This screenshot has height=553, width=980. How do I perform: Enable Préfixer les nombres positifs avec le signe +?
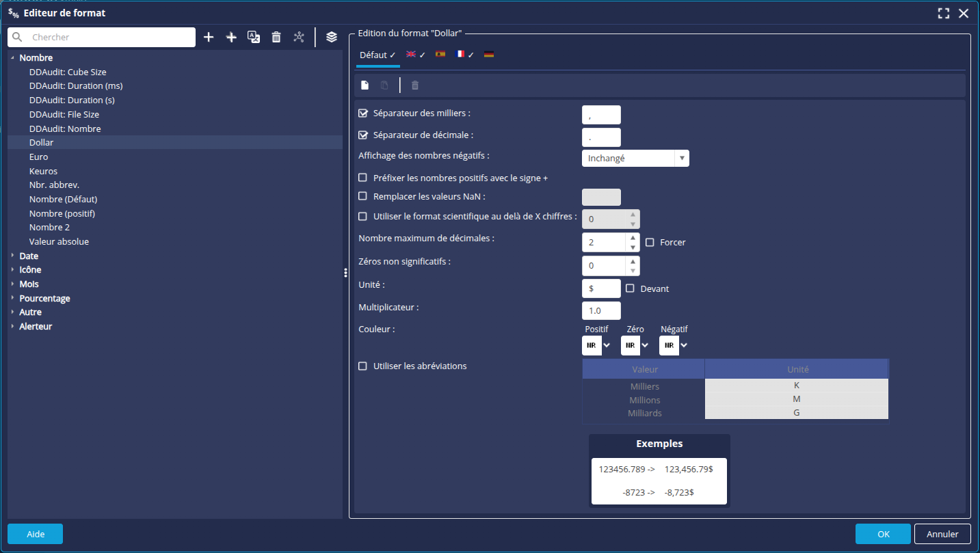click(x=362, y=177)
